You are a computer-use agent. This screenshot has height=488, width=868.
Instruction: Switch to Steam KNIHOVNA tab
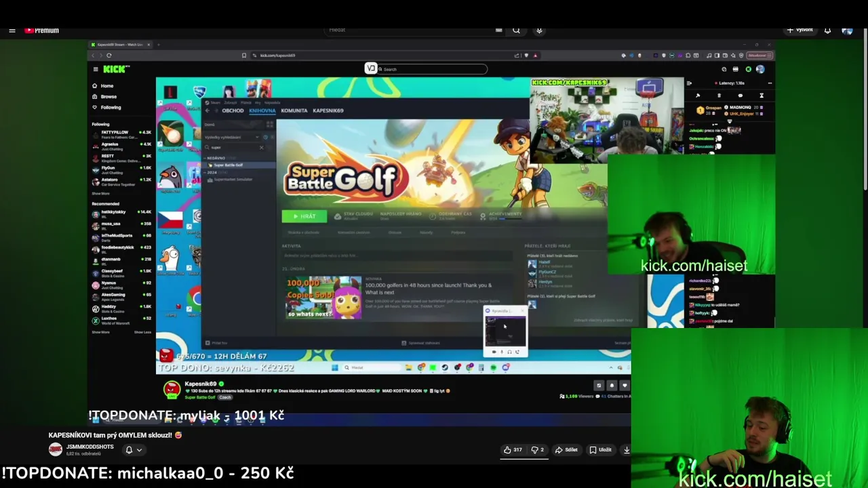click(262, 110)
